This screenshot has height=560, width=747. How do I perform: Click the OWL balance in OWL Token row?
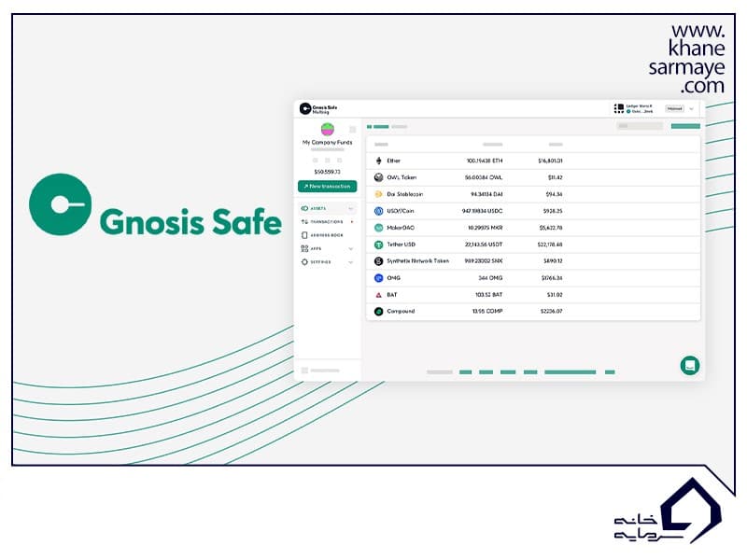[x=484, y=177]
